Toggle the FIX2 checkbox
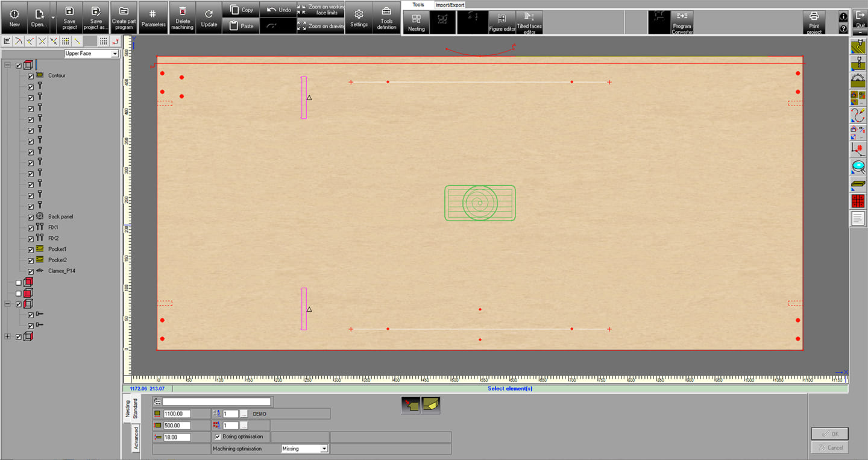Screen dimensions: 868x460 coord(31,239)
